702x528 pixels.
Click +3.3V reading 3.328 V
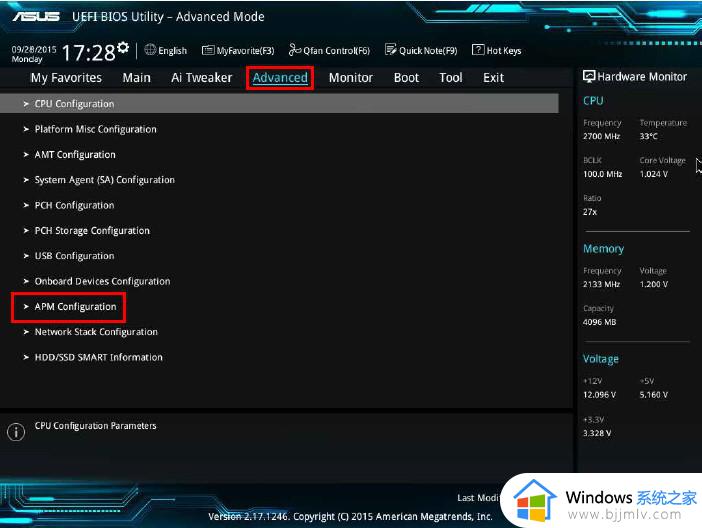click(x=597, y=433)
